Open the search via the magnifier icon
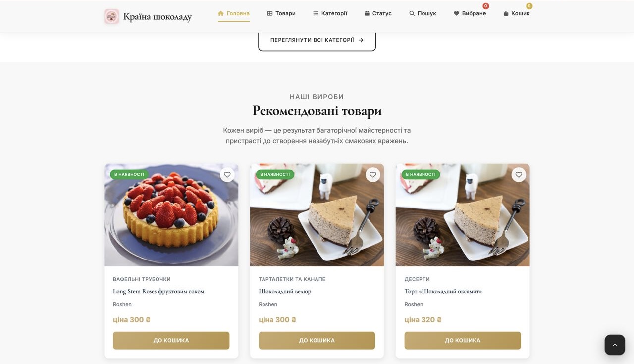634x364 pixels. pyautogui.click(x=412, y=13)
